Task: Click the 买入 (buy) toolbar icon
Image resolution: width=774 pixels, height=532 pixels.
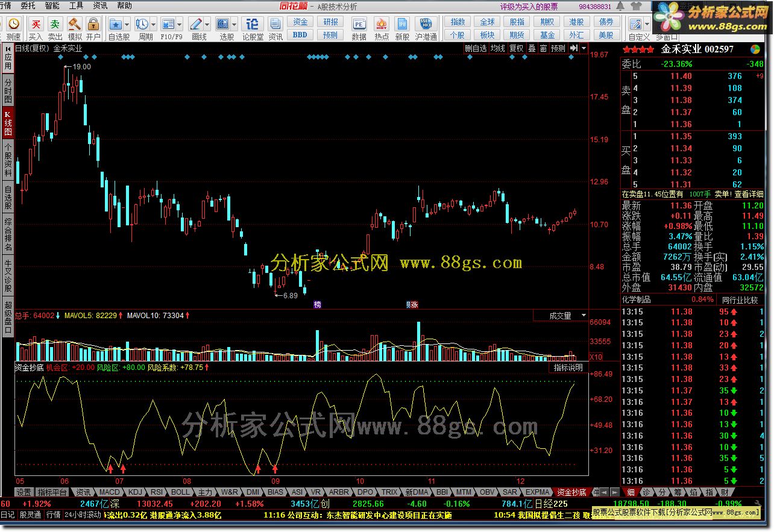Action: pyautogui.click(x=36, y=24)
